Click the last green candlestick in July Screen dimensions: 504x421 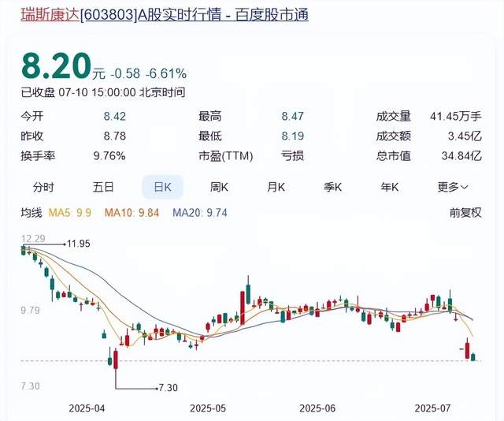pyautogui.click(x=473, y=357)
